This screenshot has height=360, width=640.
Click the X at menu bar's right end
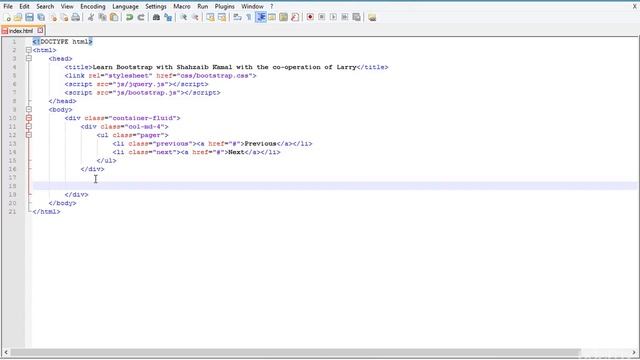635,7
